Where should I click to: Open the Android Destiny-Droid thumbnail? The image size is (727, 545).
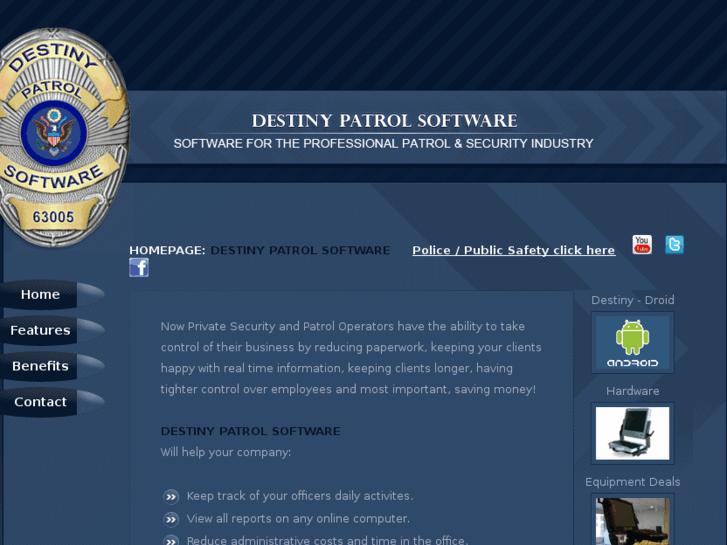[632, 342]
